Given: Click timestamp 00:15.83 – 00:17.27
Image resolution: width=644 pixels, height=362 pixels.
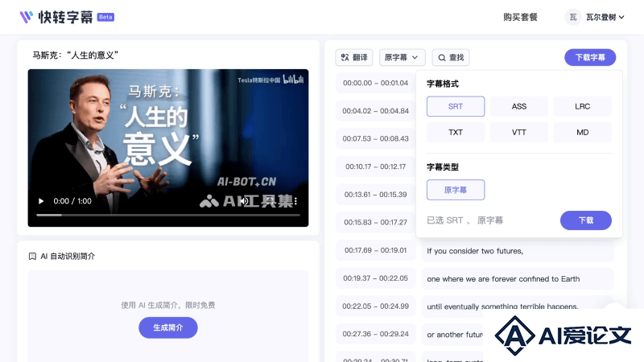Looking at the screenshot, I should click(x=375, y=223).
